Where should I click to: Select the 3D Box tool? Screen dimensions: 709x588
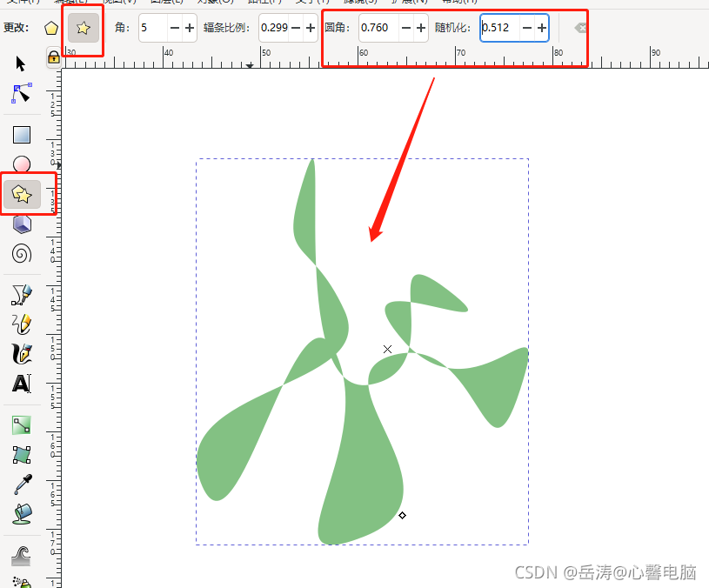coord(22,224)
